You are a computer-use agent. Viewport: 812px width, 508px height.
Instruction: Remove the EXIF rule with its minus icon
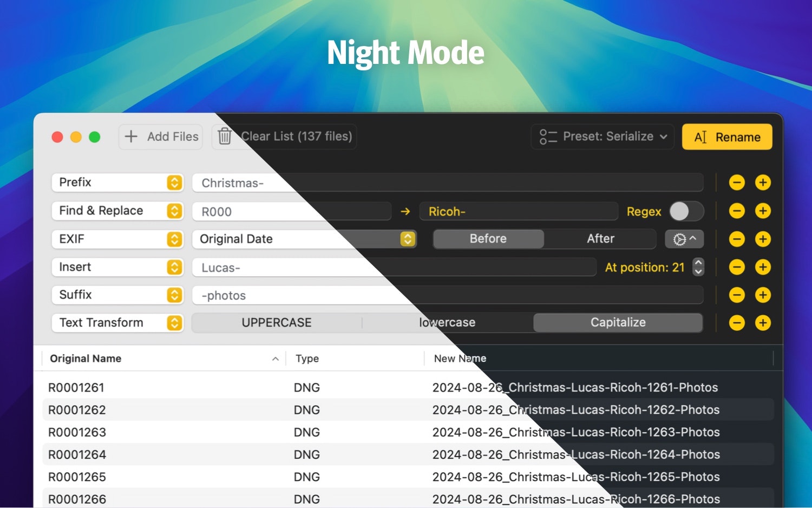point(737,239)
